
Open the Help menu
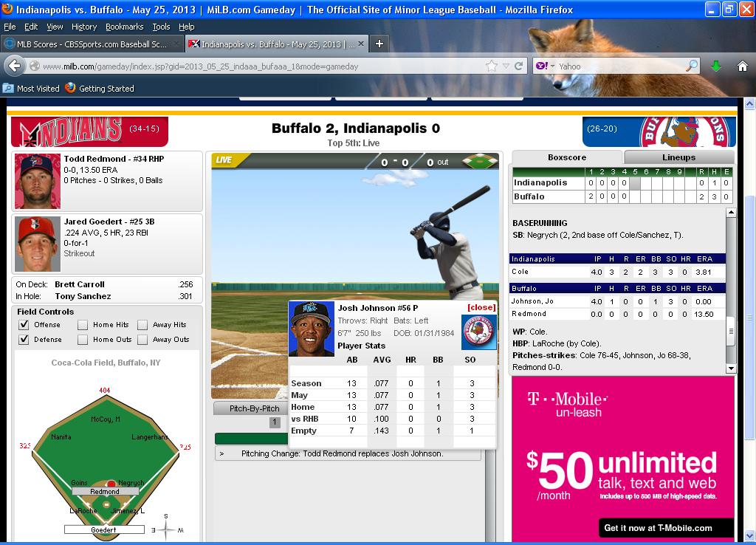187,27
